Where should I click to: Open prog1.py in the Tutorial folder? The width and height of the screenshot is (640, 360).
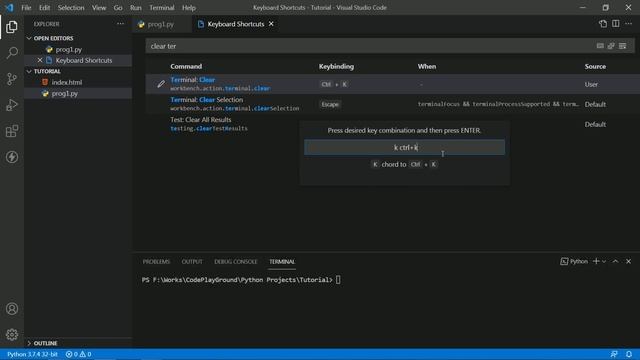[x=64, y=93]
